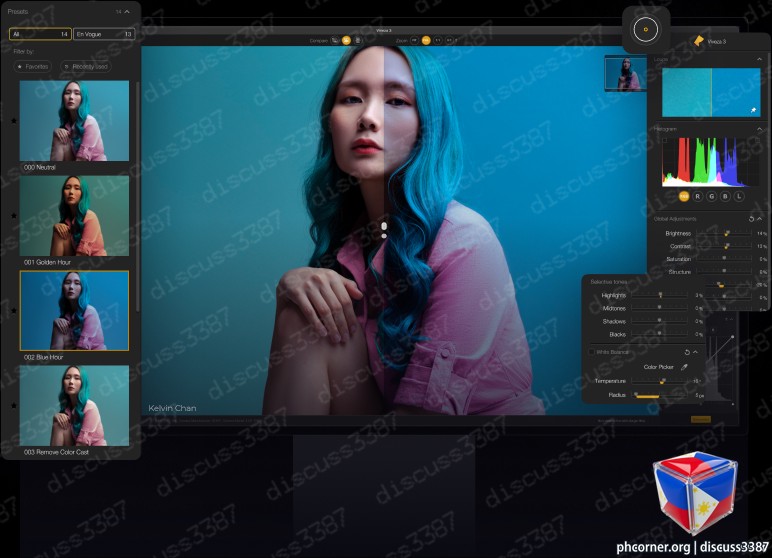Collapse the Global Adjustments section
Image resolution: width=772 pixels, height=558 pixels.
[x=760, y=219]
